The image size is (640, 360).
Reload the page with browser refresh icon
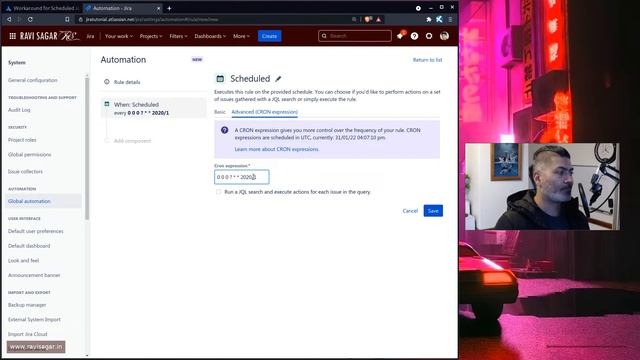pyautogui.click(x=30, y=19)
